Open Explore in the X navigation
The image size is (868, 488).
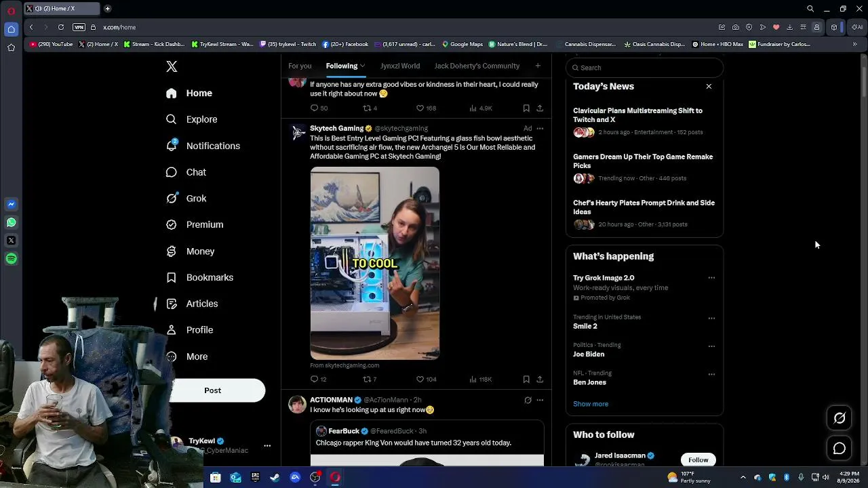click(192, 119)
